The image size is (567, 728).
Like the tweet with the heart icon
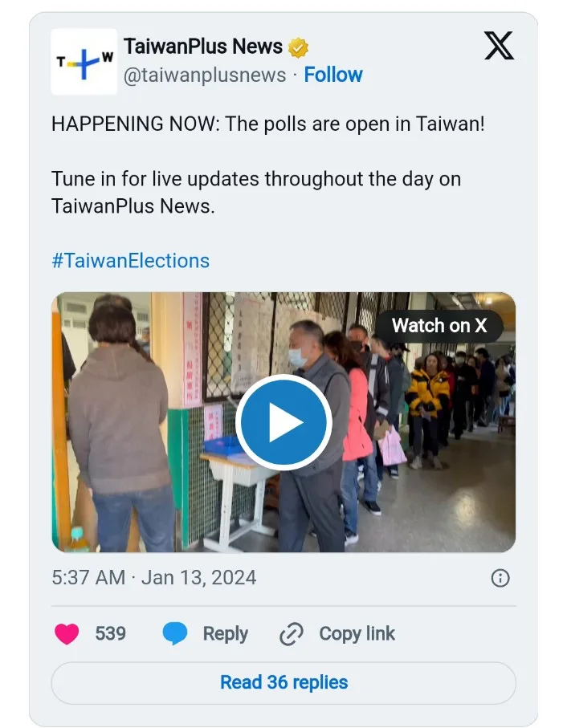tap(67, 634)
